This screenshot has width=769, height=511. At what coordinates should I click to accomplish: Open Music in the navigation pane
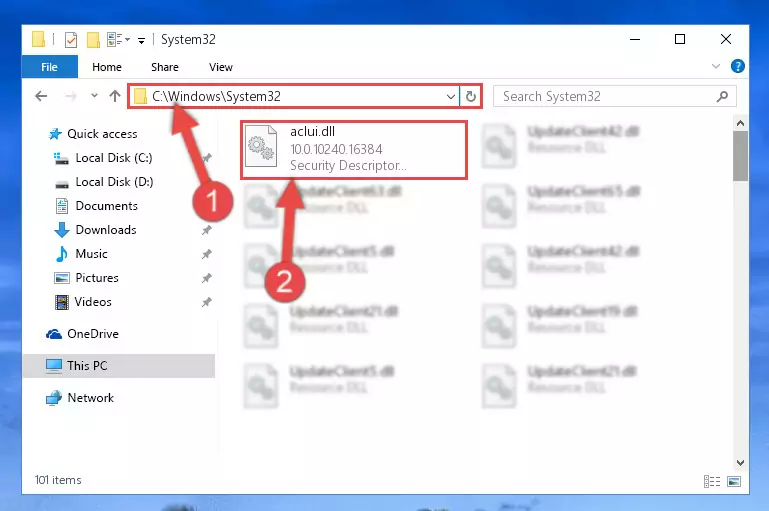(x=91, y=254)
